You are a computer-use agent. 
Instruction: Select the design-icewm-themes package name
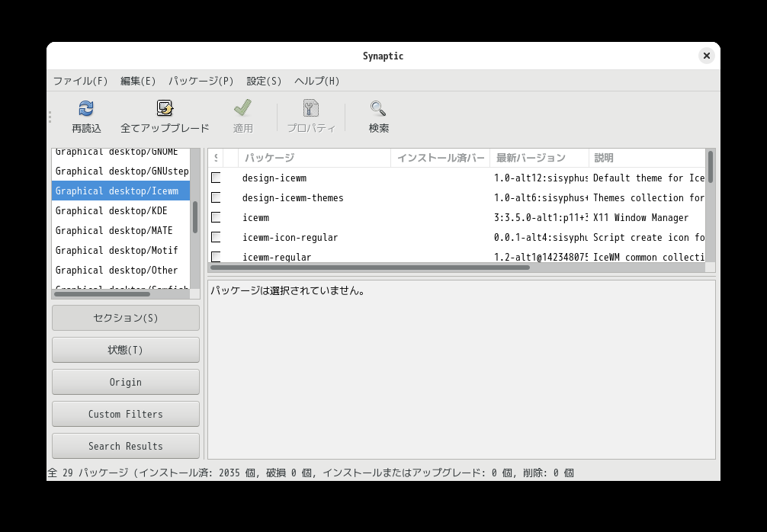pos(293,198)
